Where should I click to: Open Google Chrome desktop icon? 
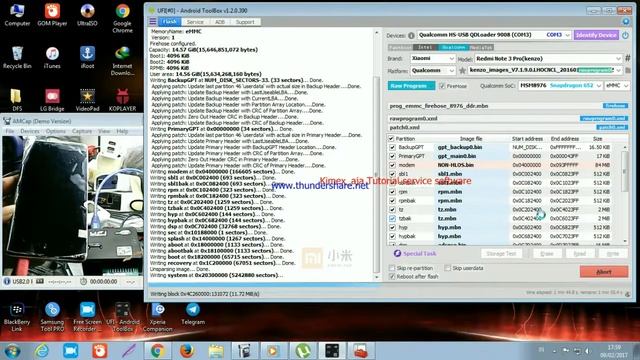point(122,18)
